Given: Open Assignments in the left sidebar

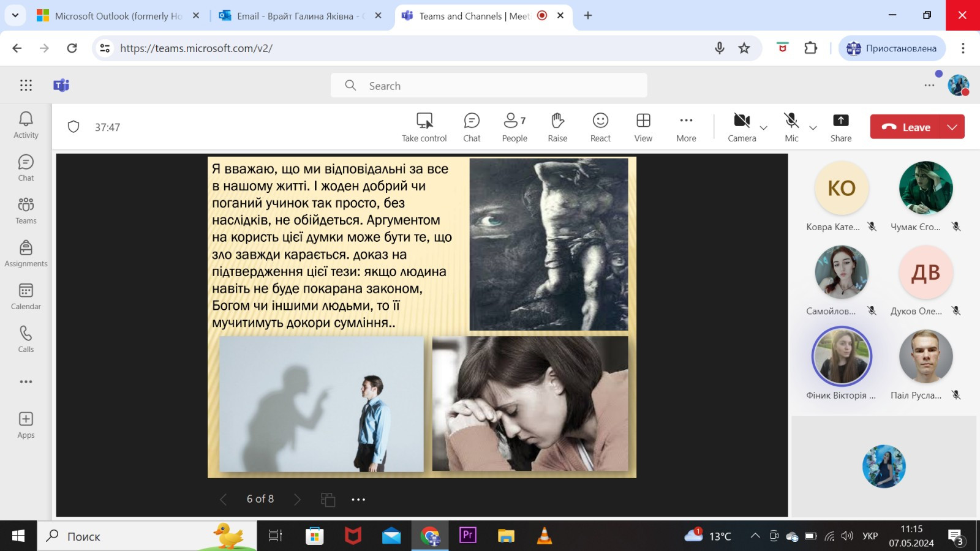Looking at the screenshot, I should 26,253.
